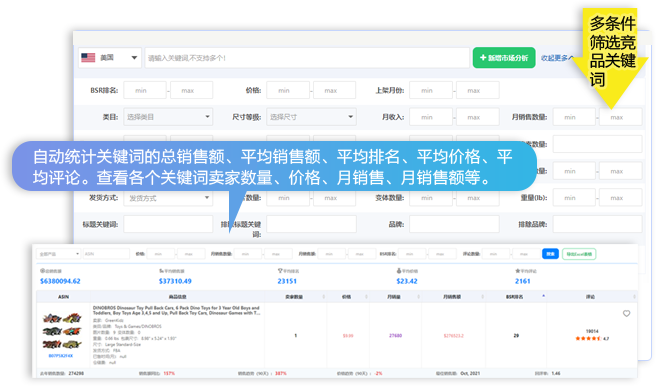Click the star rating of the product

[x=588, y=338]
